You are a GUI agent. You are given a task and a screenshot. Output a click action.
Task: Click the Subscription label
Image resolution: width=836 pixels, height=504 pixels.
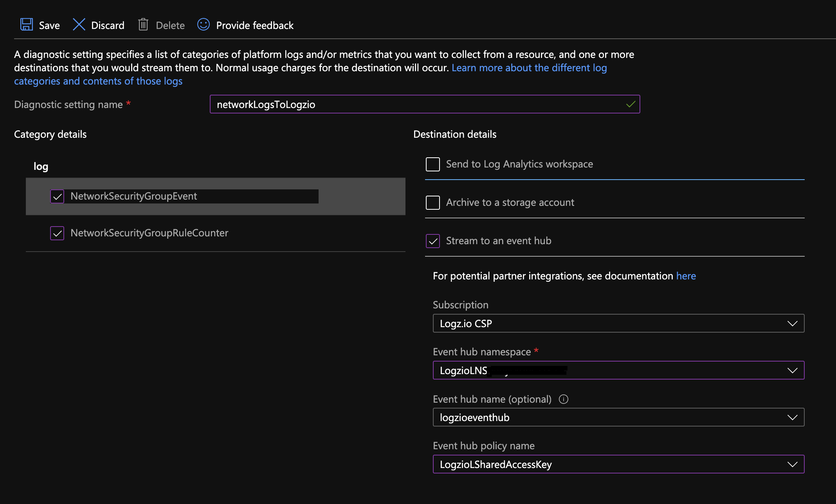pos(461,305)
